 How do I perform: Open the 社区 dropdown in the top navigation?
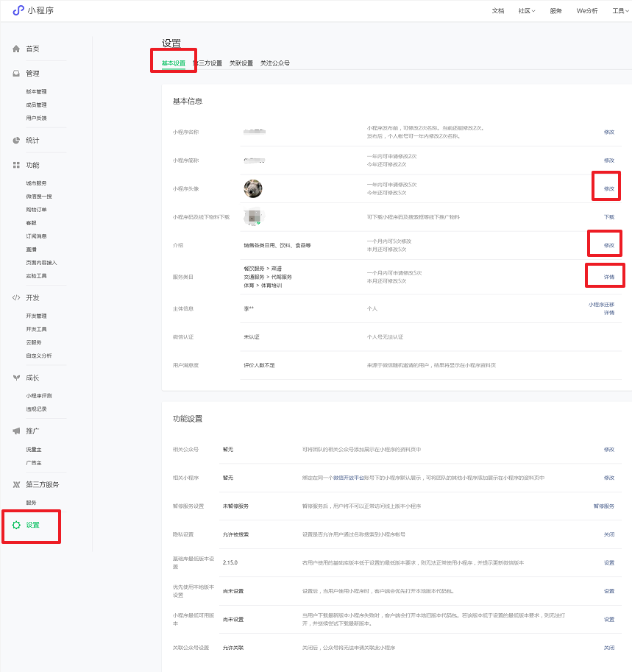527,11
